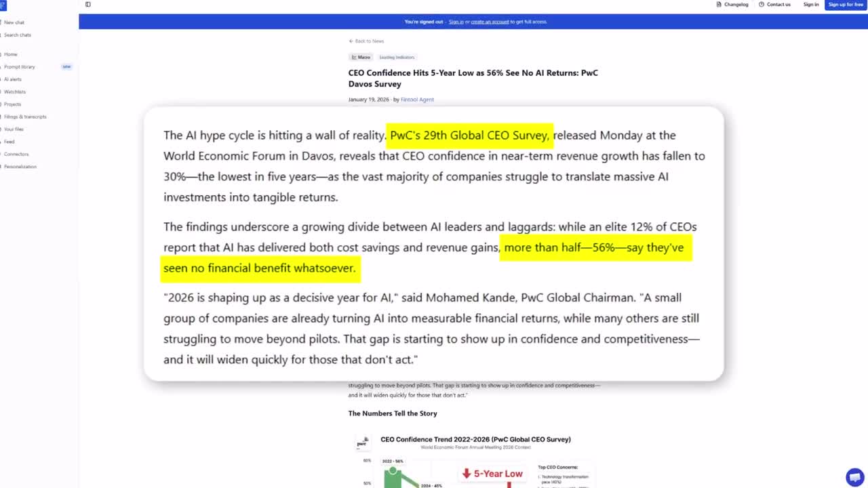Click the chart icon in Macro tag
The image size is (868, 488).
[354, 58]
